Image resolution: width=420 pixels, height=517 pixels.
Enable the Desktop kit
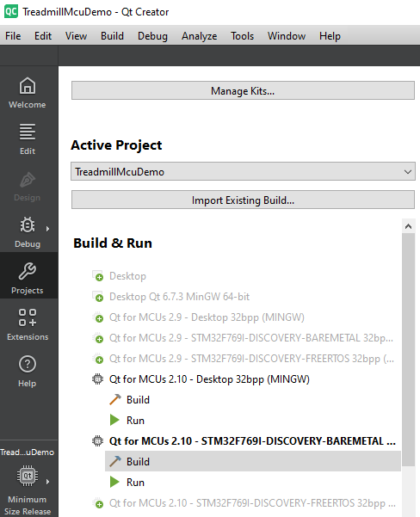(127, 276)
